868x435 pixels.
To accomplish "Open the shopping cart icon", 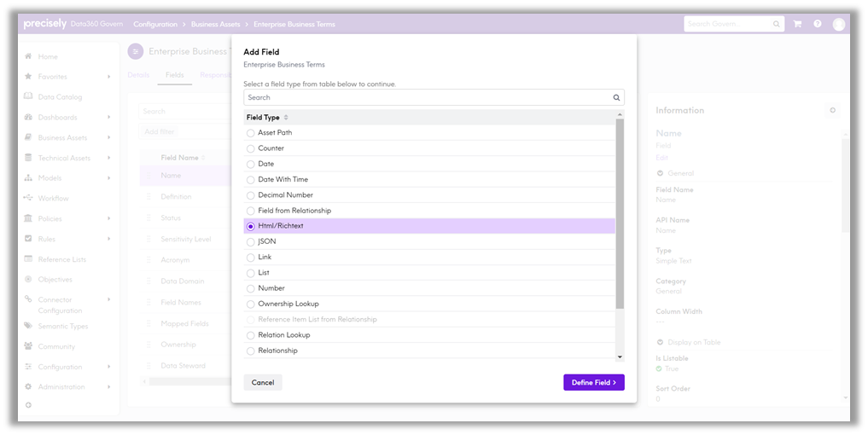I will coord(797,24).
